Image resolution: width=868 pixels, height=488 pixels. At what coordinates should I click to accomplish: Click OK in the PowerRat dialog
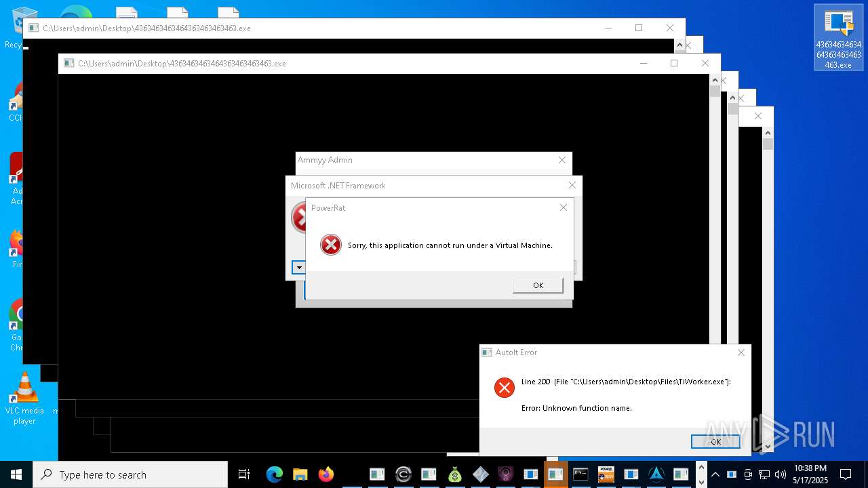click(538, 285)
